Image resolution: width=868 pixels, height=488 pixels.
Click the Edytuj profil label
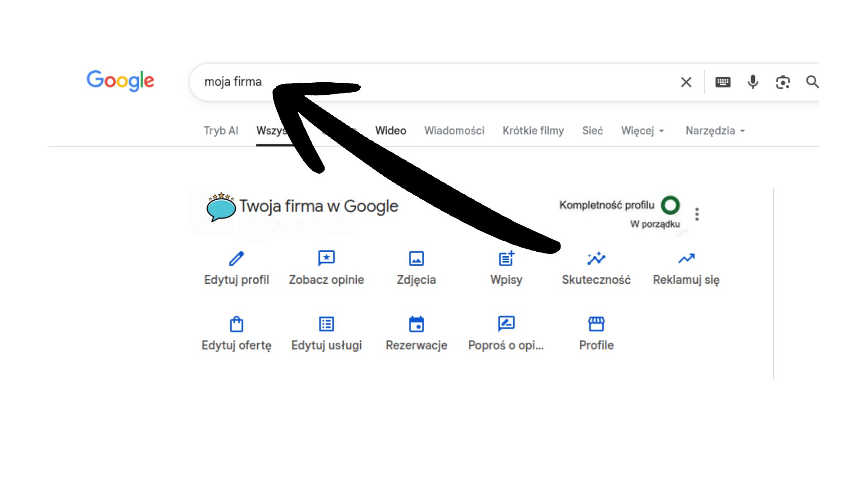pyautogui.click(x=236, y=280)
